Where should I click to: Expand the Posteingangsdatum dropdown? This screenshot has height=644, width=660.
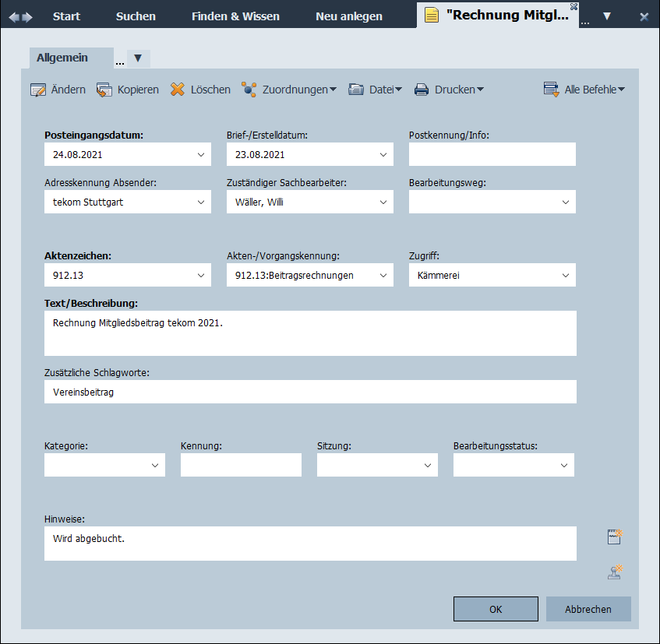pyautogui.click(x=201, y=155)
